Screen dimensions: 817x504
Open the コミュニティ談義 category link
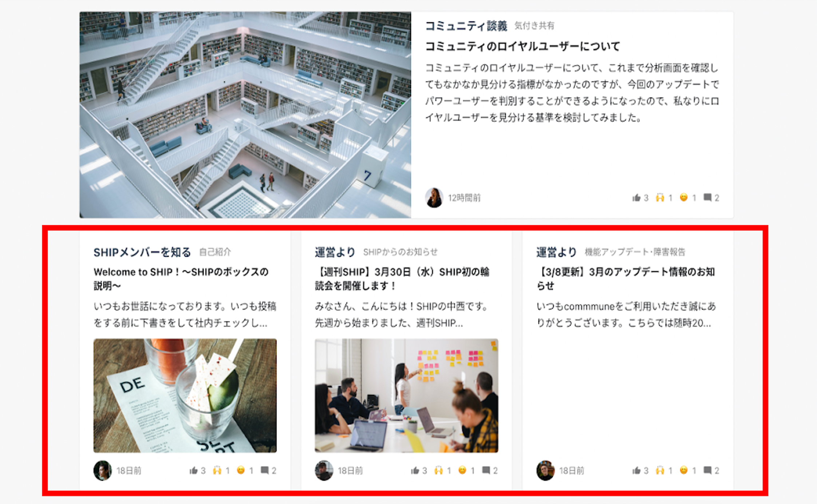click(466, 26)
